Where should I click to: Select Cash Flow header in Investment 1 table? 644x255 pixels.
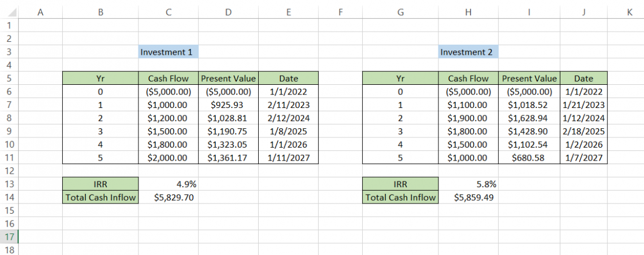(168, 79)
